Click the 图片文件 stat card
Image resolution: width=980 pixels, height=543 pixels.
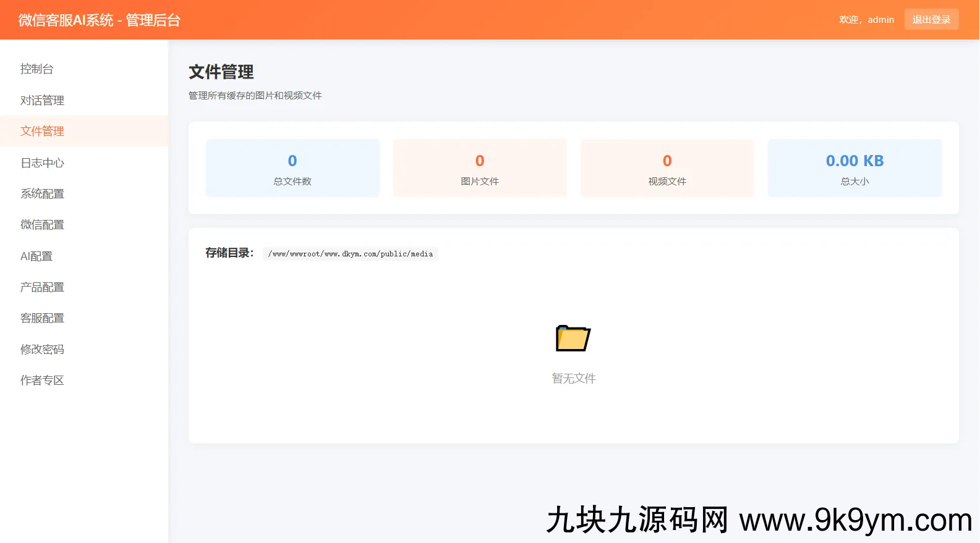[480, 168]
